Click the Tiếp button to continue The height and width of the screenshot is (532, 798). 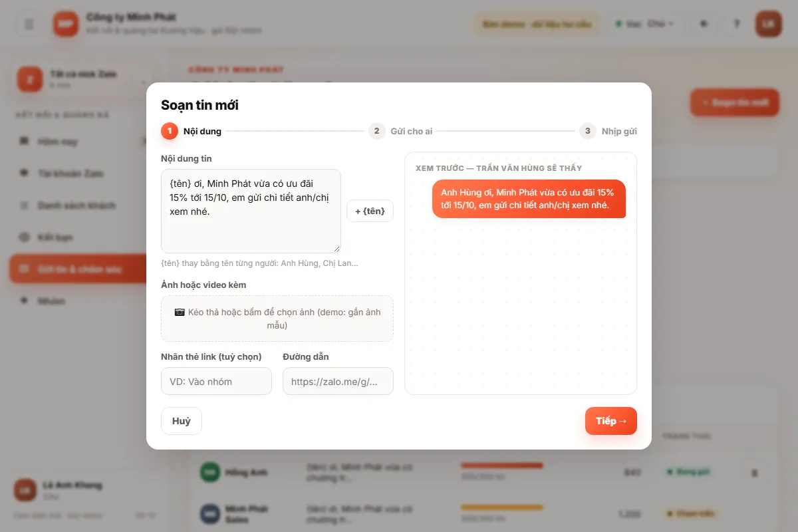610,421
